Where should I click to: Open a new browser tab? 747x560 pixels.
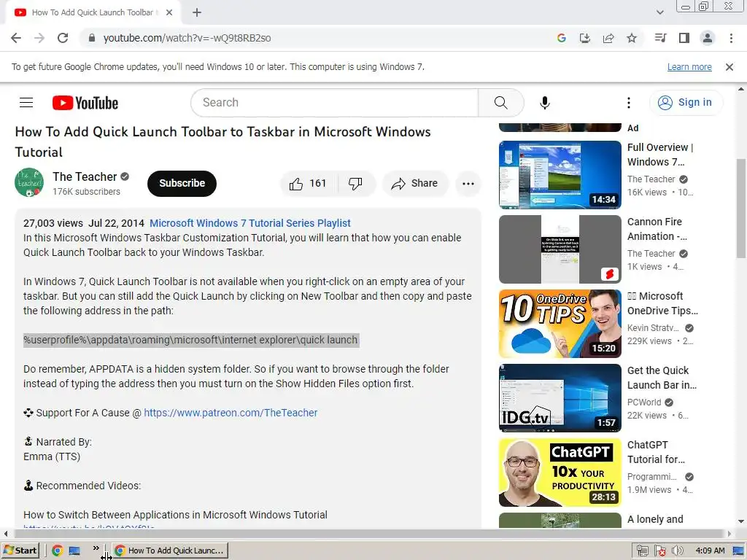[197, 12]
